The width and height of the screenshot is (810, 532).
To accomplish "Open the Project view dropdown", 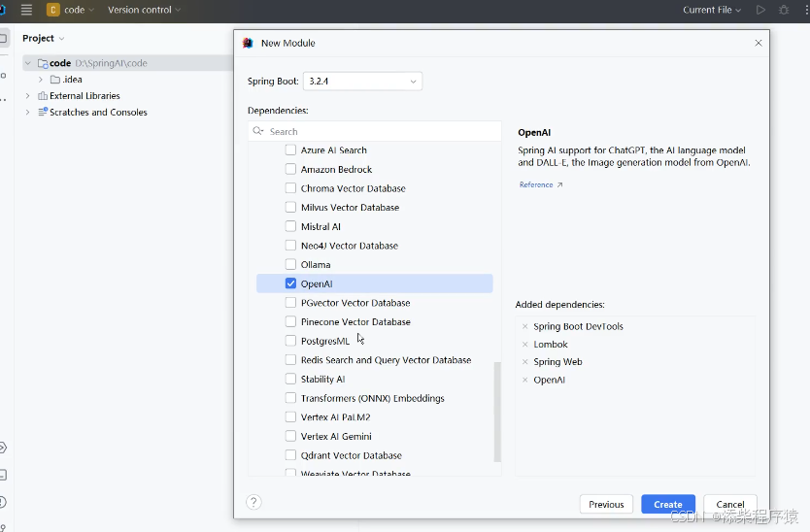I will pyautogui.click(x=44, y=38).
